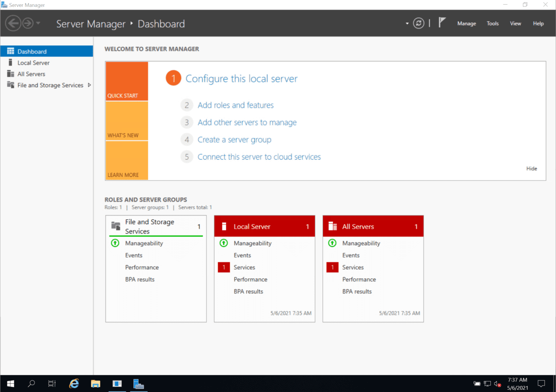Viewport: 556px width, 392px height.
Task: Open the WHAT'S NEW tile
Action: pyautogui.click(x=127, y=121)
